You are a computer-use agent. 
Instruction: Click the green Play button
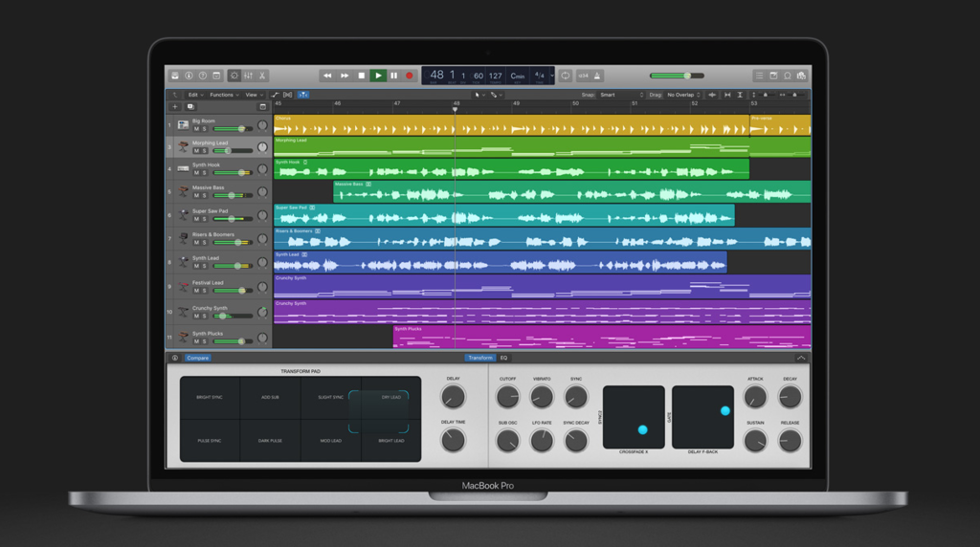tap(378, 76)
